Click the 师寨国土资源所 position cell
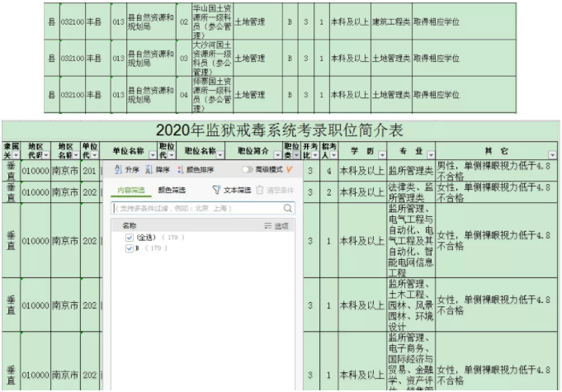Screen dimensions: 562x392 click(x=212, y=95)
